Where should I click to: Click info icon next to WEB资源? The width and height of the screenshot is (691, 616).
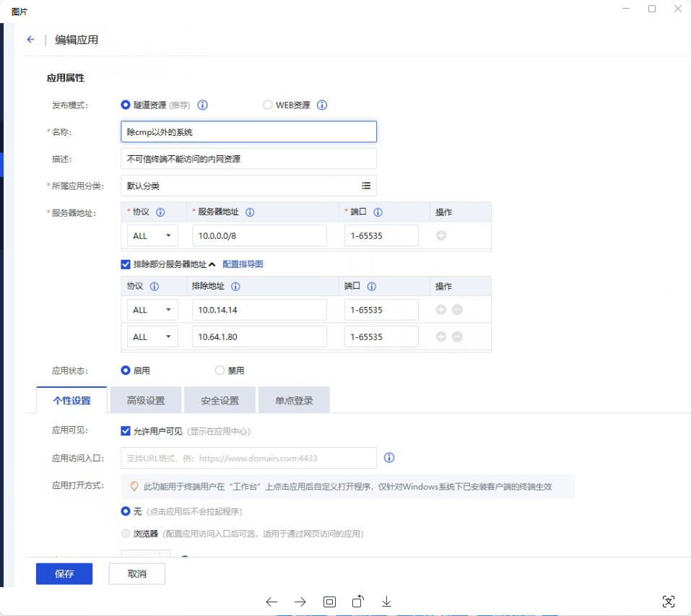tap(322, 105)
